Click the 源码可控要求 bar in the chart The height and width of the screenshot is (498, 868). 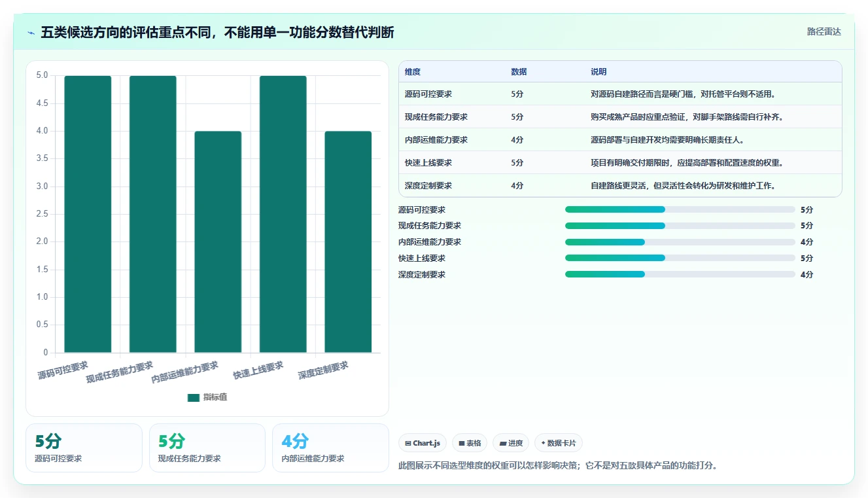[88, 214]
